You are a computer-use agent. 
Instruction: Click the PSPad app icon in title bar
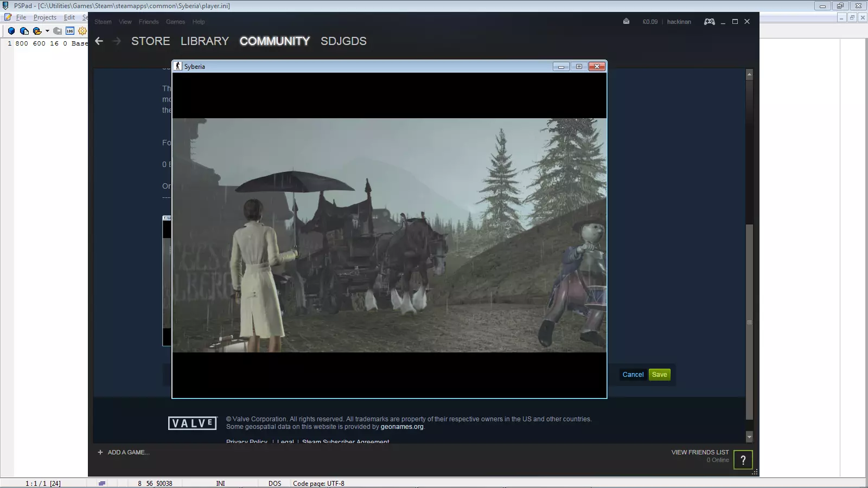point(5,6)
